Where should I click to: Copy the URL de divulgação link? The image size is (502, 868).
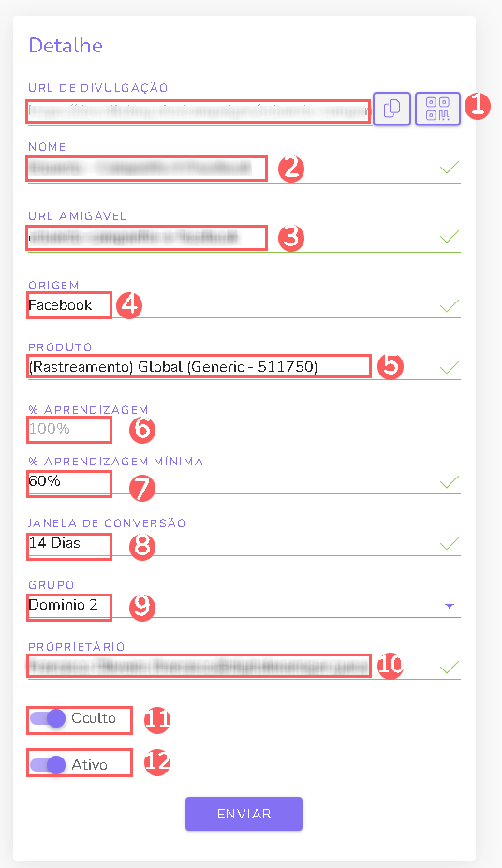(391, 109)
